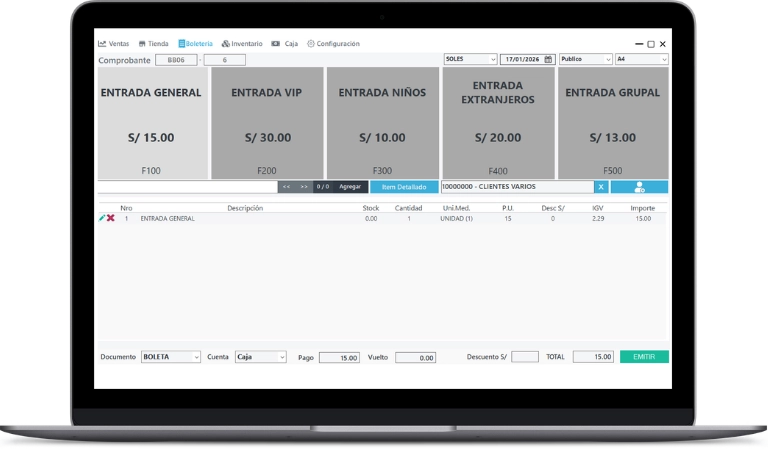
Task: Select the ENTRADA GRUPAL ticket tile
Action: pos(613,123)
